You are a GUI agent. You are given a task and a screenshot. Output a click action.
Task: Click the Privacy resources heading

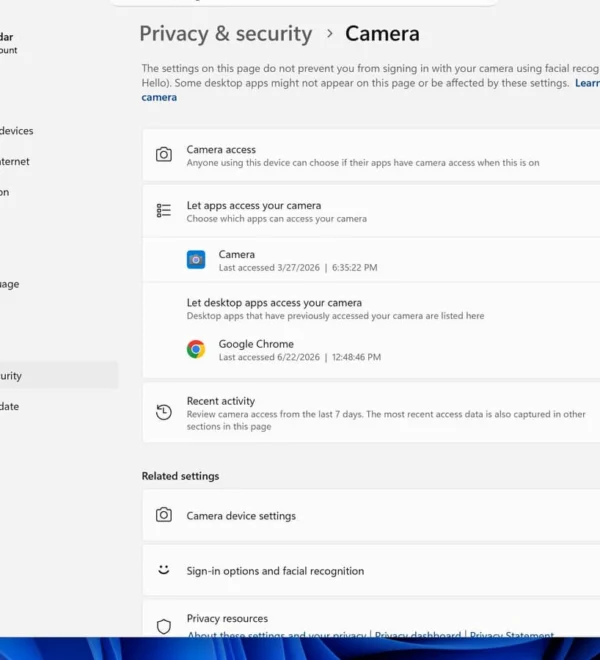click(227, 618)
